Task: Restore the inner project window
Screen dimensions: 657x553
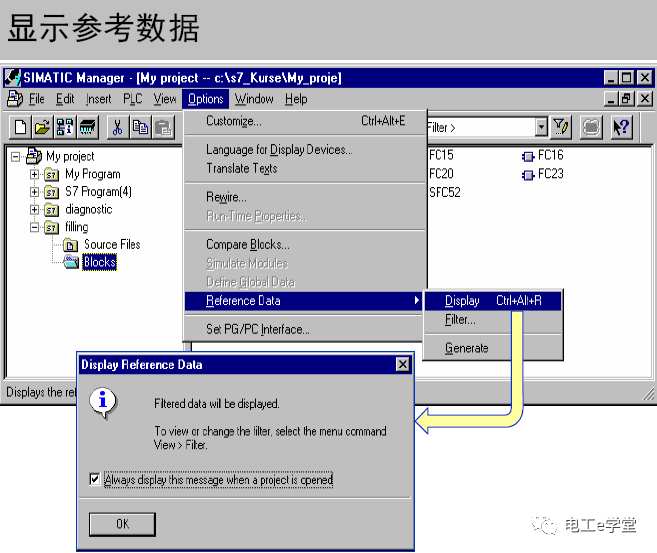Action: [626, 99]
